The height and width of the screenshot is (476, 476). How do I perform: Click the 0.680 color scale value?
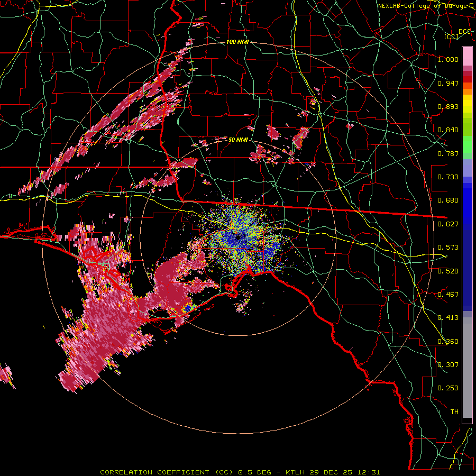tap(448, 200)
